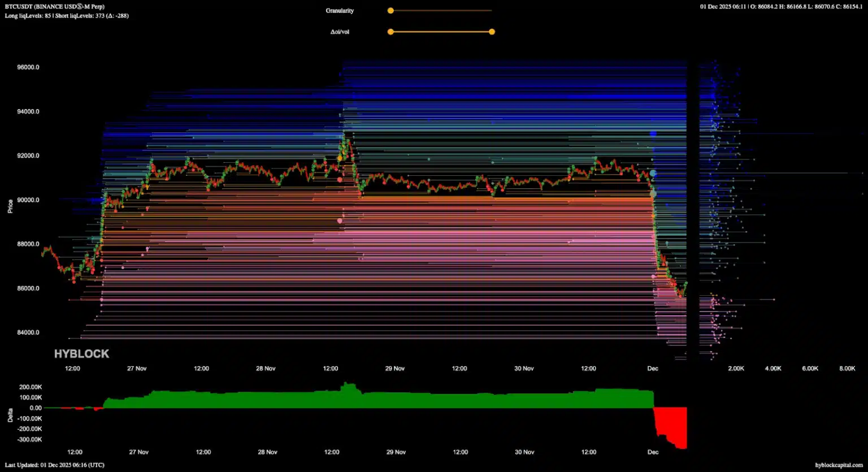This screenshot has height=472, width=868.
Task: Click the right handle of Δoi/vol slider
Action: pyautogui.click(x=492, y=32)
